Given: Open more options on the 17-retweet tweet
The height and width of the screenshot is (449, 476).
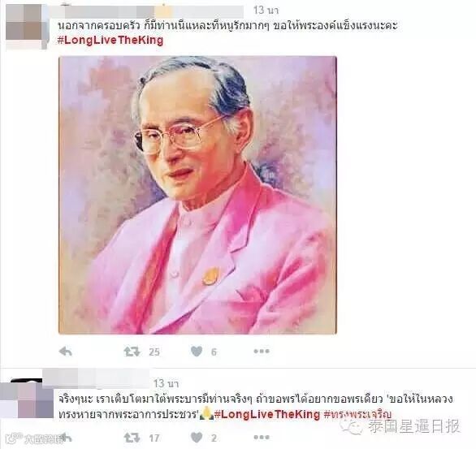Looking at the screenshot, I should pyautogui.click(x=262, y=438).
